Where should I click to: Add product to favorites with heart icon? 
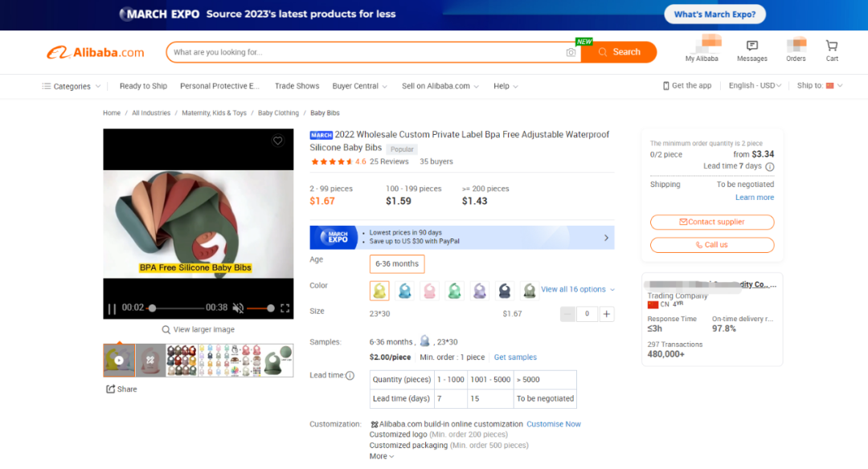pos(278,141)
